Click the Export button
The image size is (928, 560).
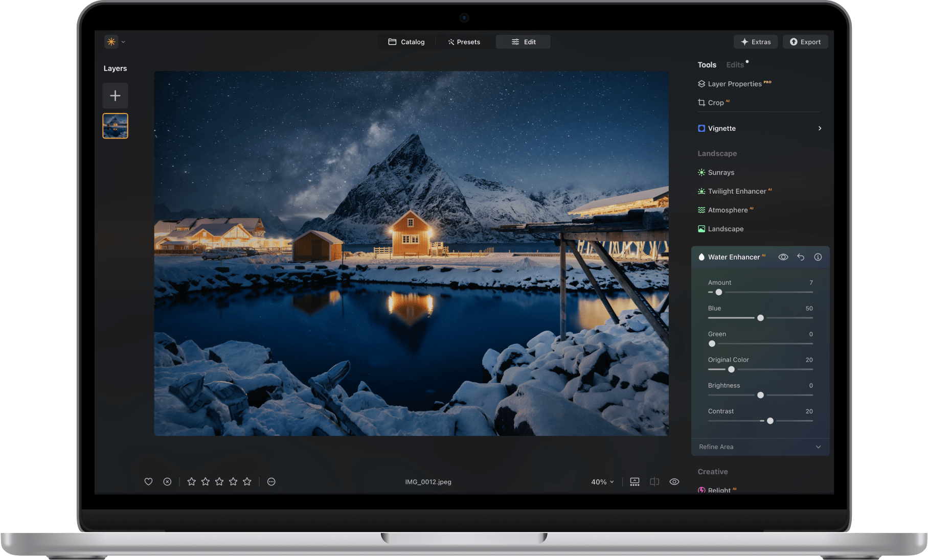[x=805, y=42]
